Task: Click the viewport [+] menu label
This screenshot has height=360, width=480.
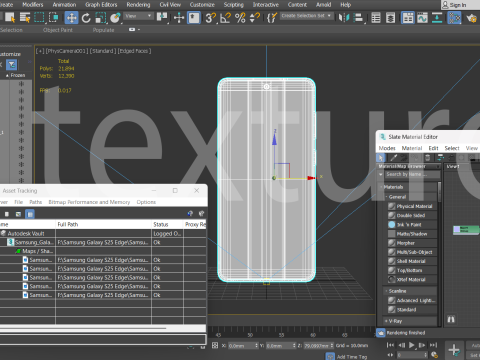Action: 40,51
